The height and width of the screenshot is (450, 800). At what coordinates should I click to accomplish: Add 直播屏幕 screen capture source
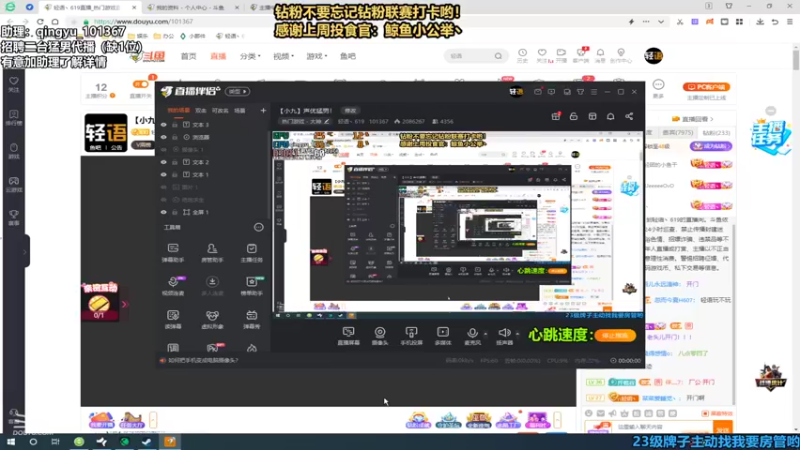coord(348,336)
